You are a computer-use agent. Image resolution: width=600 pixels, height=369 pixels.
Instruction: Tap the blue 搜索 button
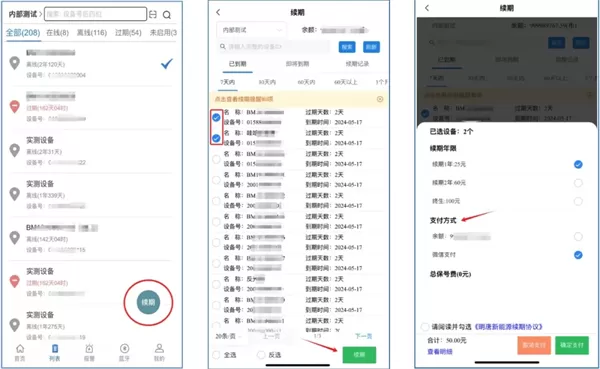click(x=347, y=47)
